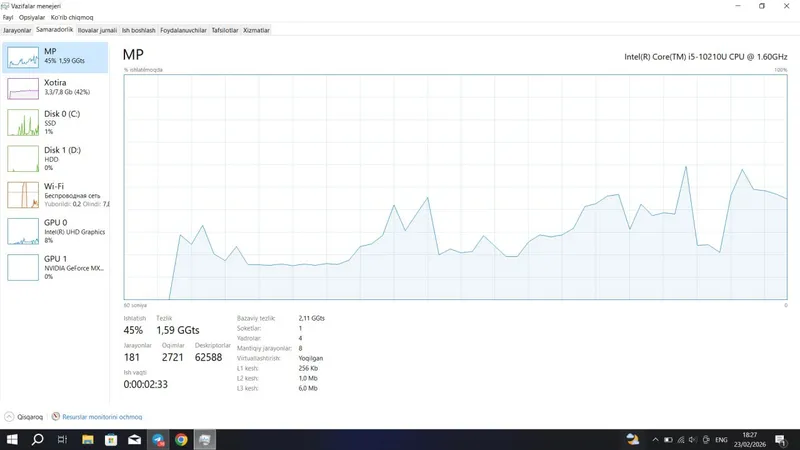Open the Ko'rib chiqmoq menu

pyautogui.click(x=72, y=17)
